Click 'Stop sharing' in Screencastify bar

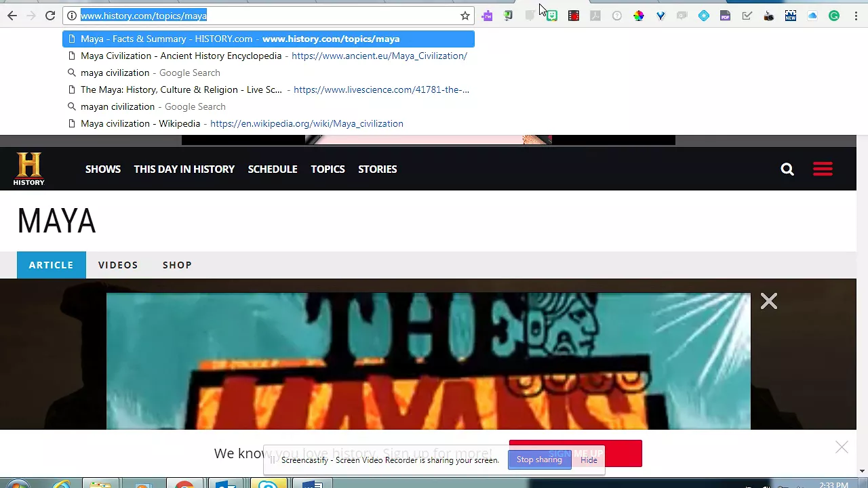539,460
